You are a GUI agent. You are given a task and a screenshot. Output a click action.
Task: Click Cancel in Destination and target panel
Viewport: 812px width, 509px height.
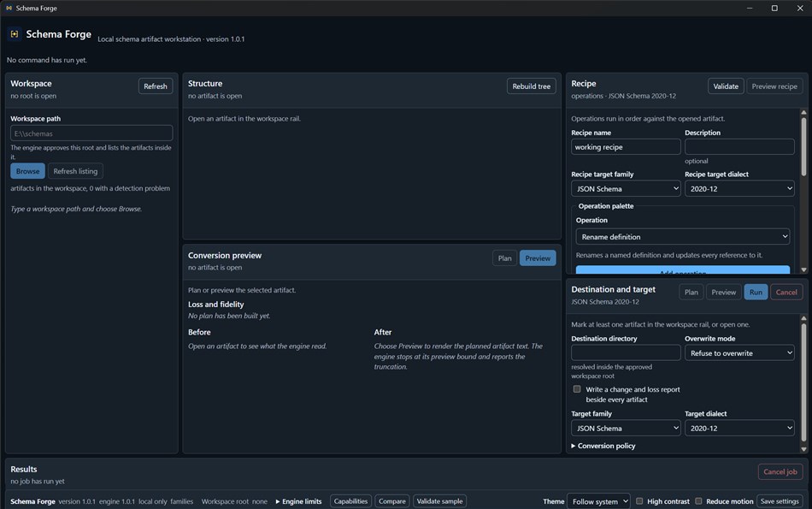point(786,292)
